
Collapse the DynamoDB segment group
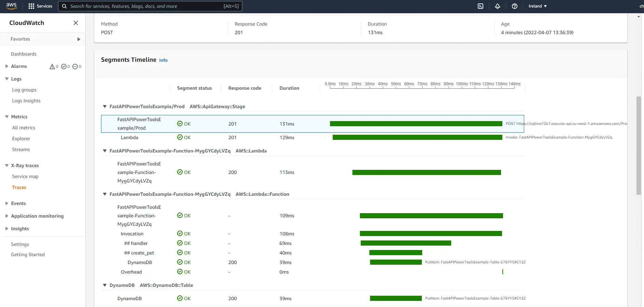click(104, 286)
